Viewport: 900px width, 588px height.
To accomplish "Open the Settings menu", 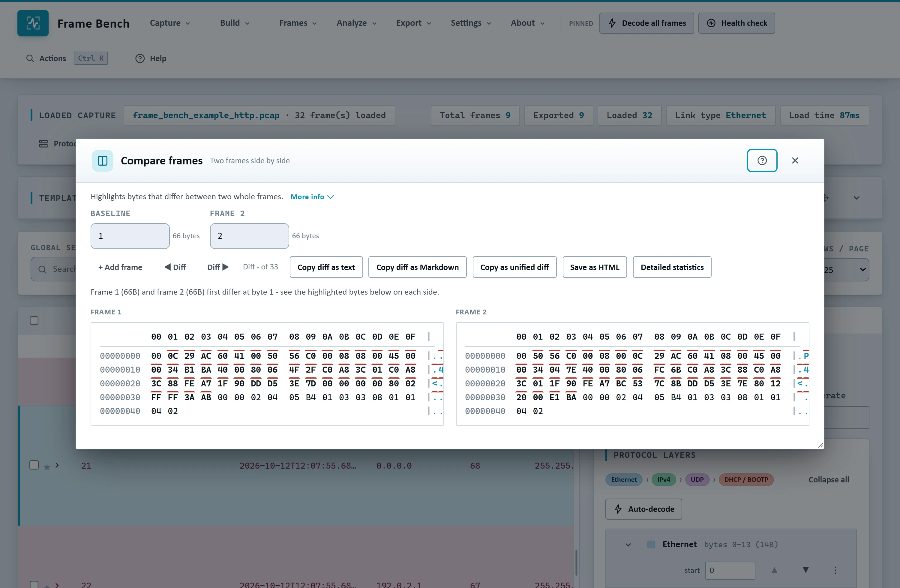I will tap(471, 23).
